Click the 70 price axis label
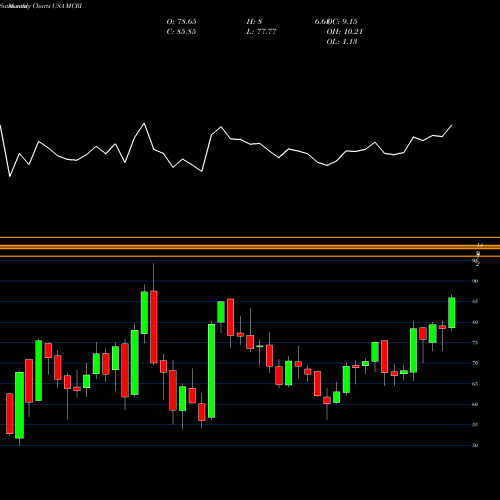The height and width of the screenshot is (500, 500). pos(475,363)
